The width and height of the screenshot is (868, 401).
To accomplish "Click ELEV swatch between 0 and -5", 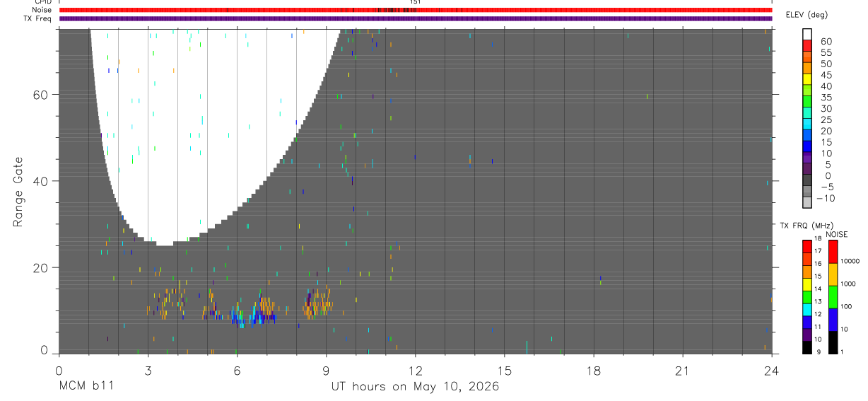I will coord(807,180).
